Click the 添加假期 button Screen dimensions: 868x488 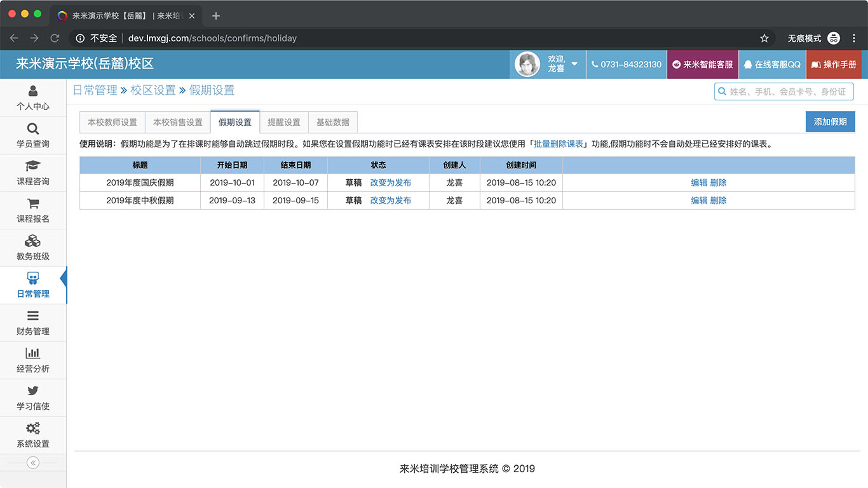click(831, 122)
